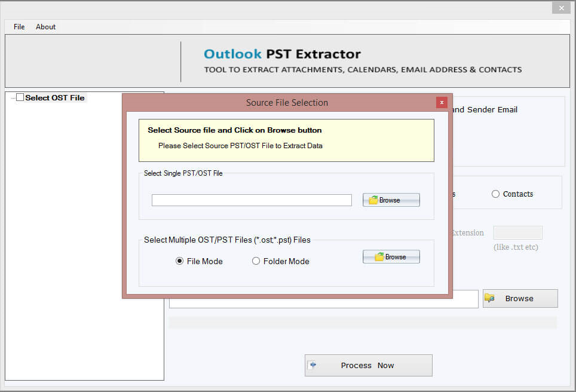Select the 'Select OST File' tree item

pyautogui.click(x=55, y=98)
